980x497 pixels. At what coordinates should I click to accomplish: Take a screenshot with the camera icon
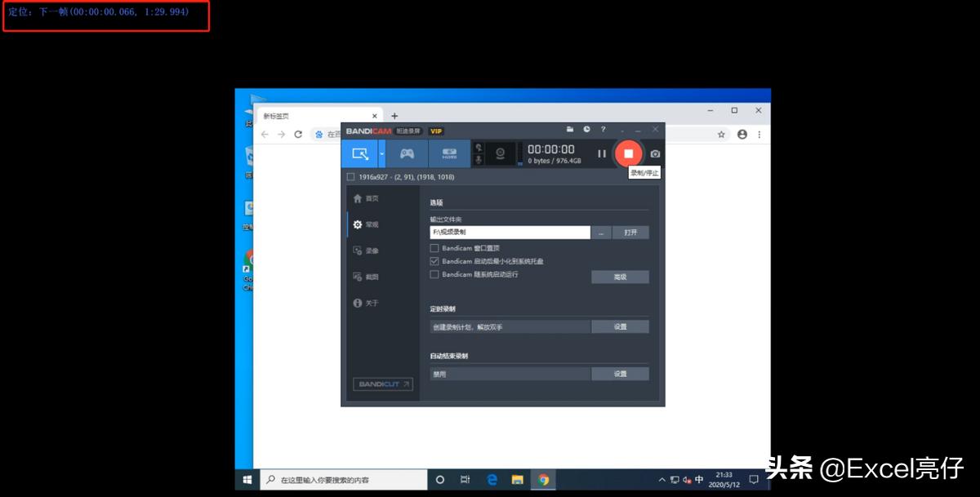coord(655,153)
